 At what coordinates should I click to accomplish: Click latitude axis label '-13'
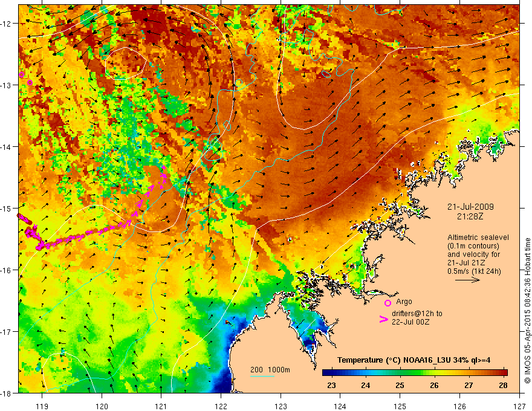click(7, 85)
